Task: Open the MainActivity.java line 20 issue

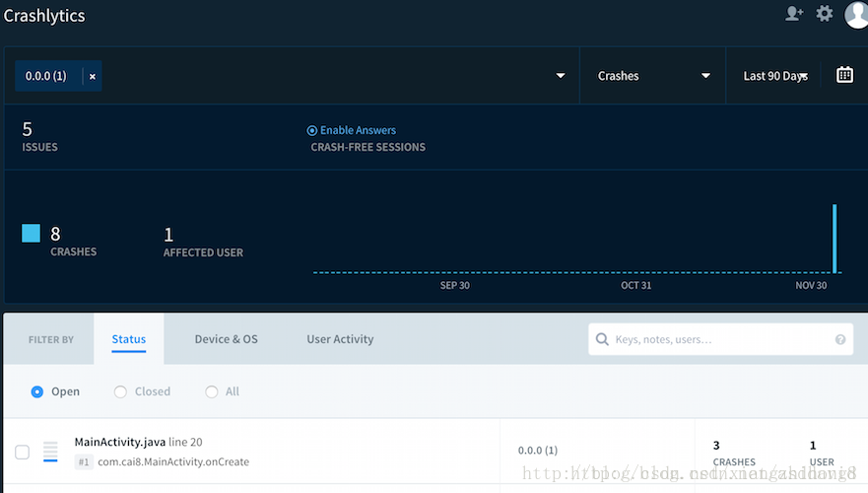Action: [x=138, y=442]
